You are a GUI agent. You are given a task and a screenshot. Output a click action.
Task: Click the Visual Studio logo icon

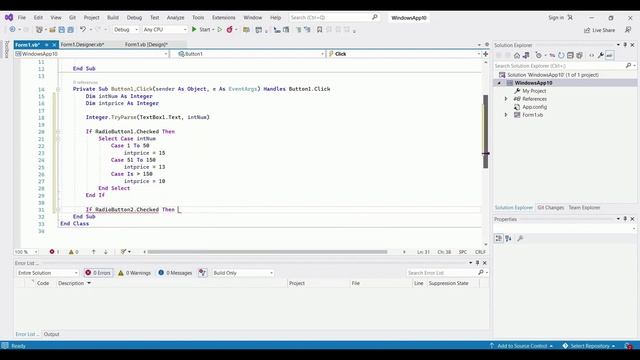click(9, 17)
